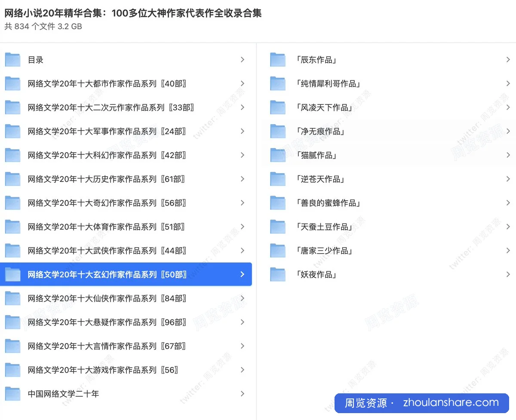Click the folder icon for 「唐家三少作品」

click(x=278, y=251)
